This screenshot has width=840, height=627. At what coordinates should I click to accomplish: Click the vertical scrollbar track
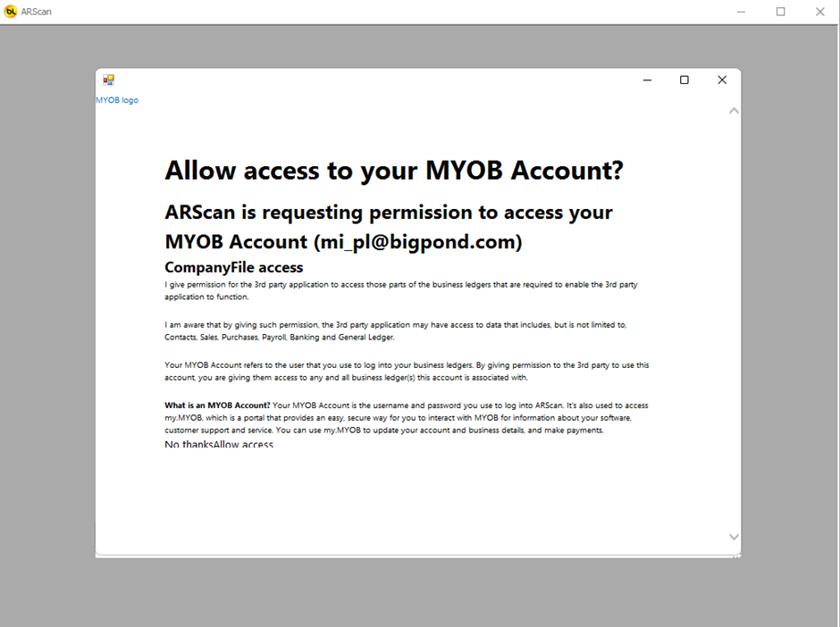tap(734, 322)
